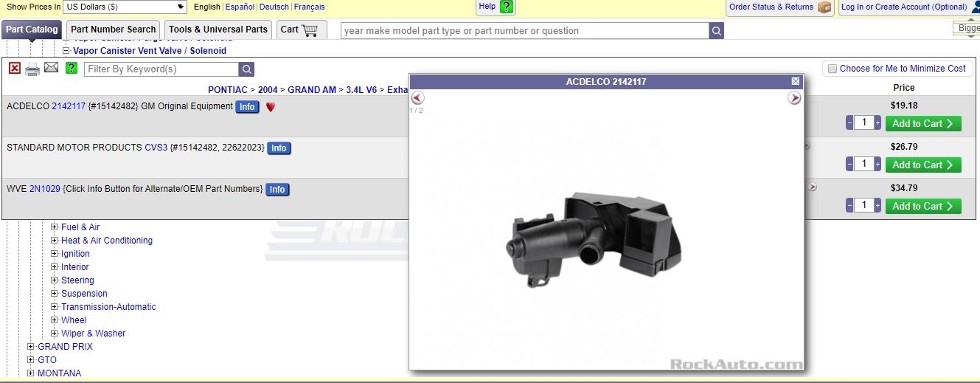Image resolution: width=980 pixels, height=383 pixels.
Task: Open Info for STANDARD MOTOR PRODUCTS CVS3
Action: [279, 148]
